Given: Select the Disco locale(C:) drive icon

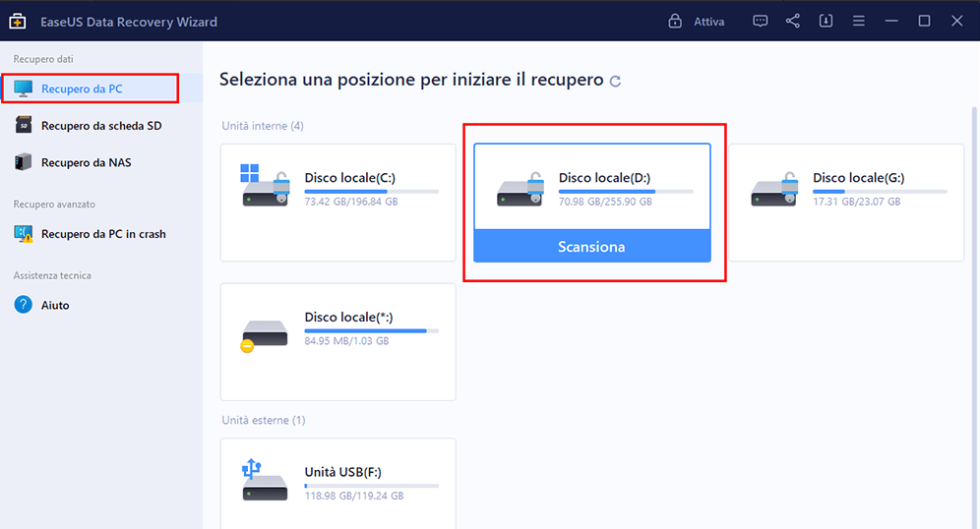Looking at the screenshot, I should pyautogui.click(x=265, y=186).
